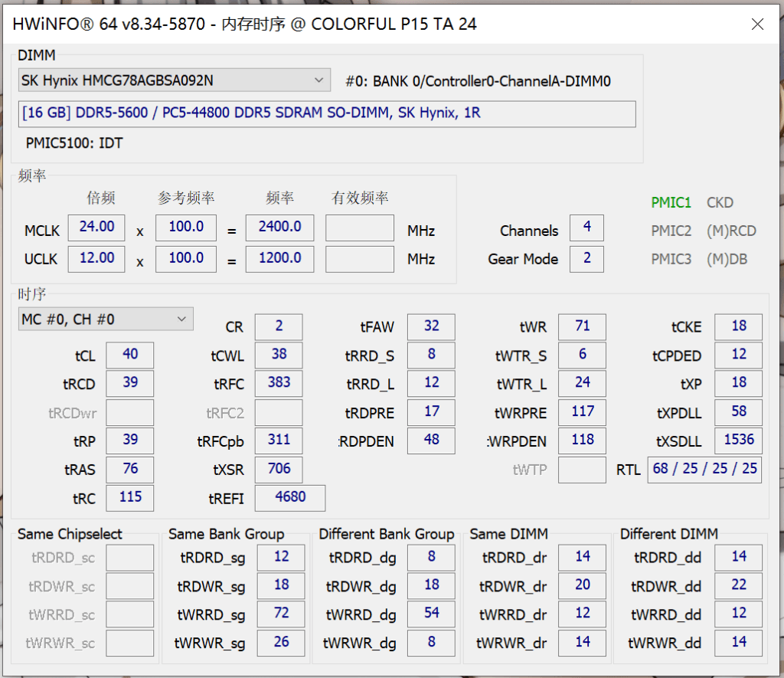Click the PMIC5100: IDT text

click(x=74, y=143)
